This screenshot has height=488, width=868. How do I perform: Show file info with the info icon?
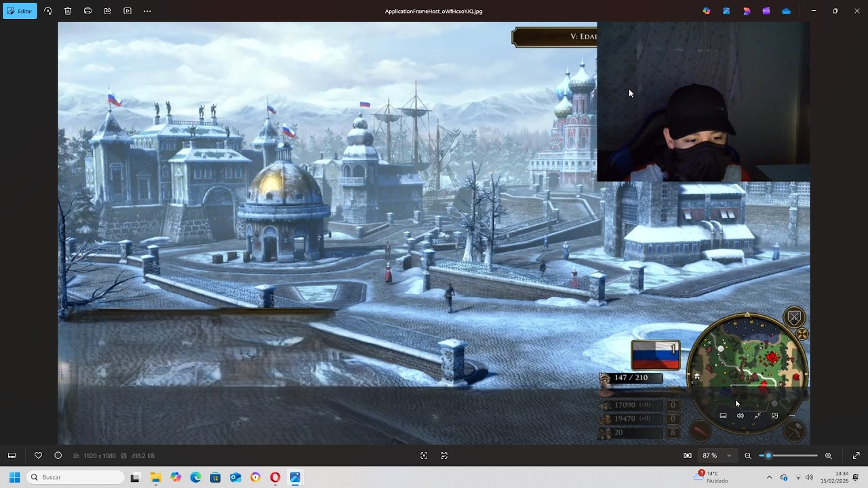click(x=58, y=455)
